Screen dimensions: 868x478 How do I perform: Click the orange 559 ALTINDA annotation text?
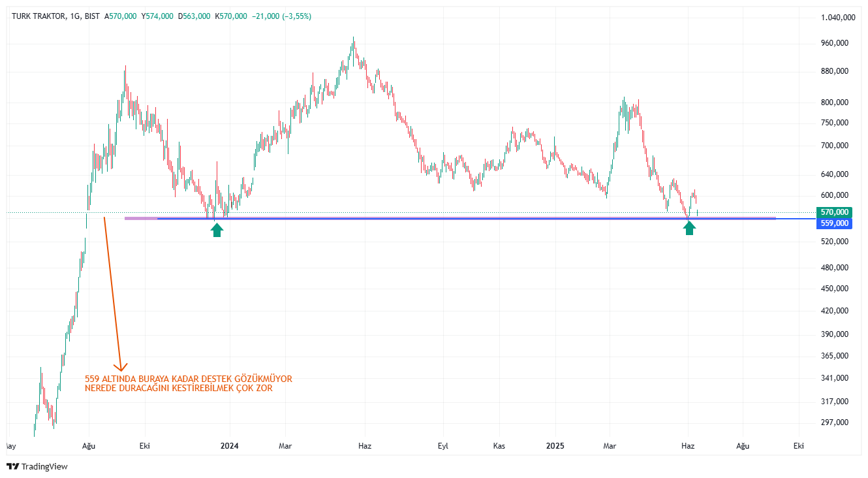click(189, 379)
